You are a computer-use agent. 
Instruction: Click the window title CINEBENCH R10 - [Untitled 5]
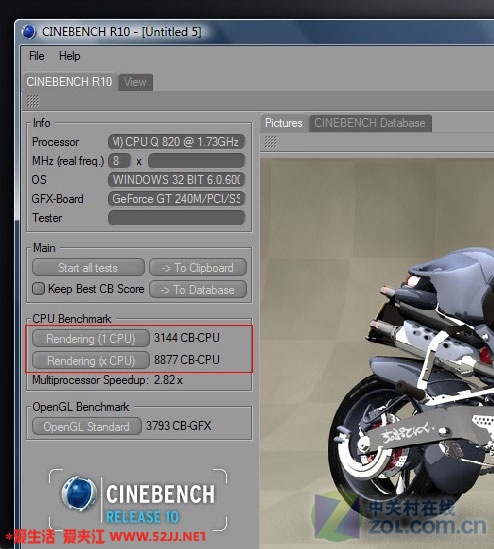click(121, 32)
